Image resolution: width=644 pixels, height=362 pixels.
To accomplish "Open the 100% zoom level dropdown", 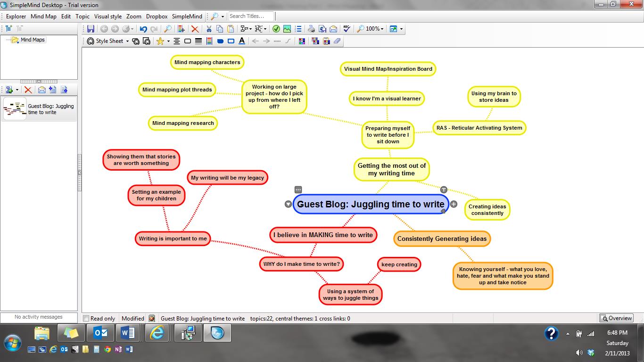I will [382, 29].
